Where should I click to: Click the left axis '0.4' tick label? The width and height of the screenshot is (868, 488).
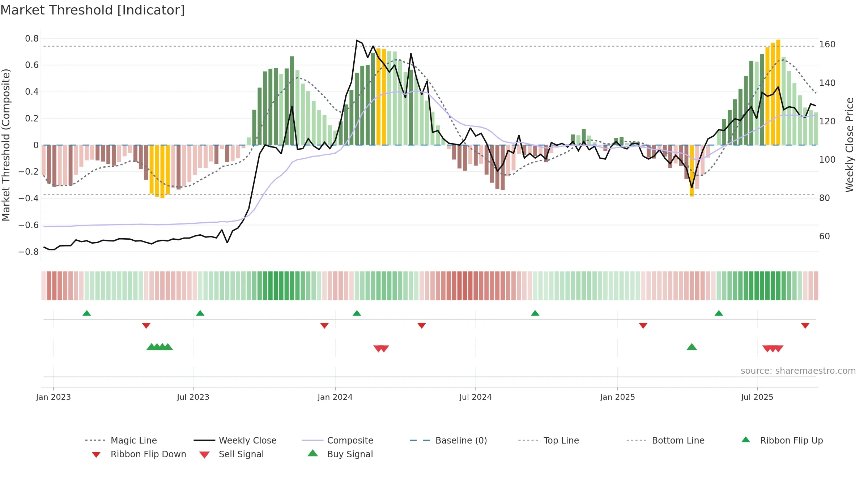[32, 92]
